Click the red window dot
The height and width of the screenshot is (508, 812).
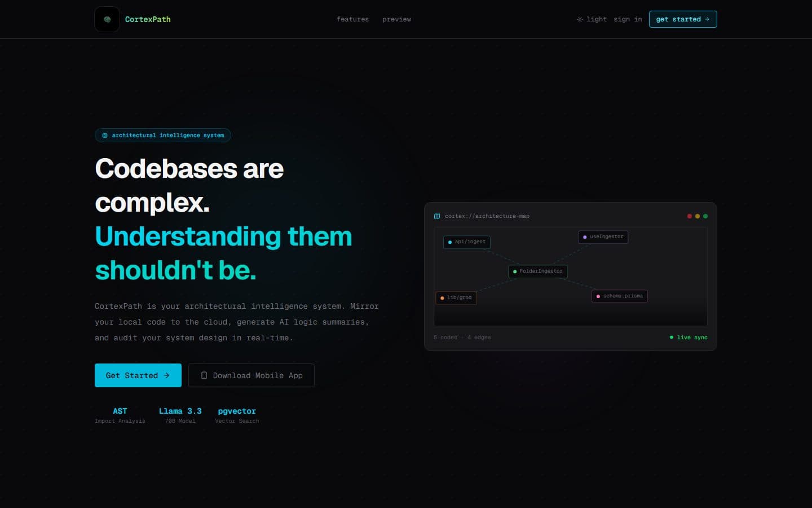pyautogui.click(x=690, y=216)
